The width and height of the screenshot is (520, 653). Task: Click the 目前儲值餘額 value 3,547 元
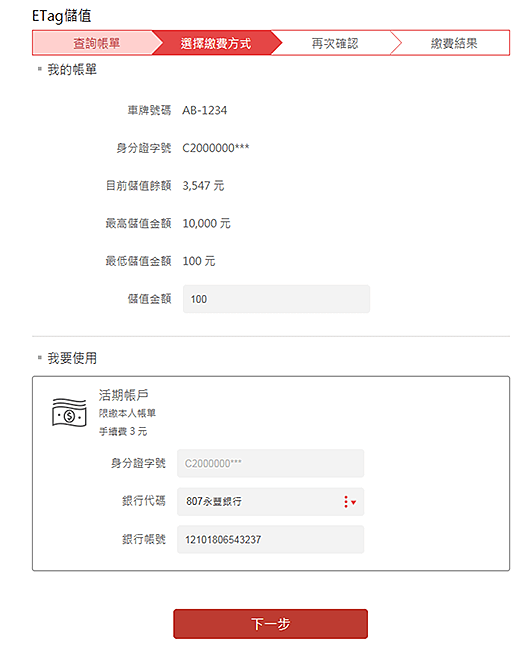204,186
